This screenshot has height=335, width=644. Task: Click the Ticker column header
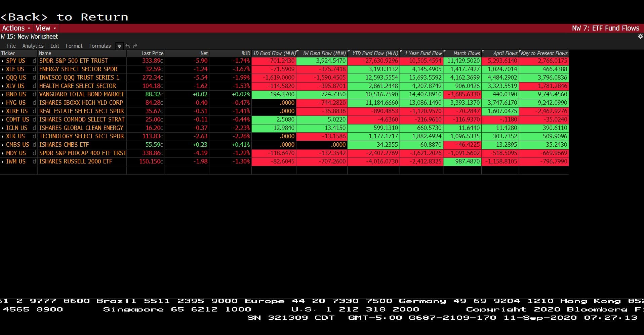(x=19, y=53)
